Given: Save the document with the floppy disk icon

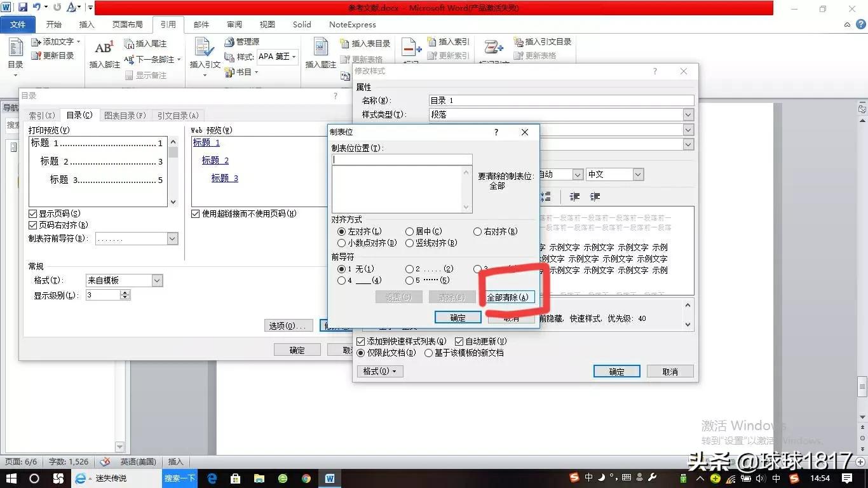Looking at the screenshot, I should click(x=23, y=8).
